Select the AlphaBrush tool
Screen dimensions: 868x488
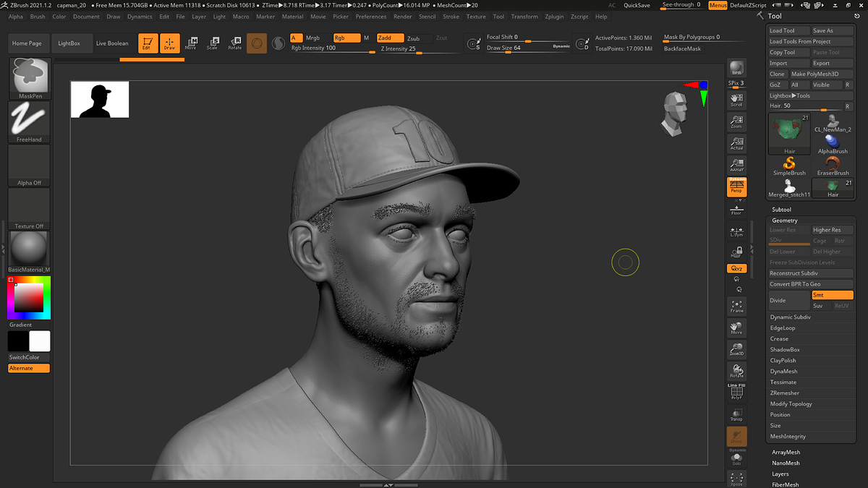coord(833,144)
